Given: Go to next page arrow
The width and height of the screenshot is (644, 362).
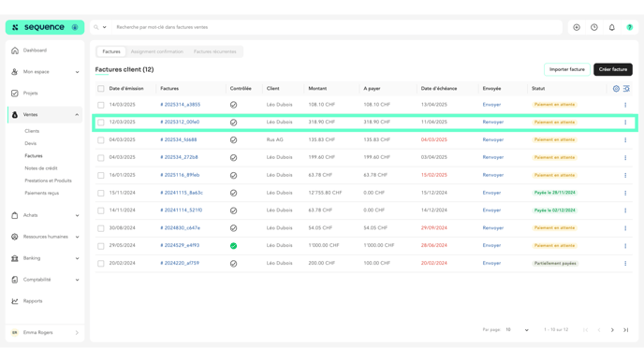Looking at the screenshot, I should point(612,330).
